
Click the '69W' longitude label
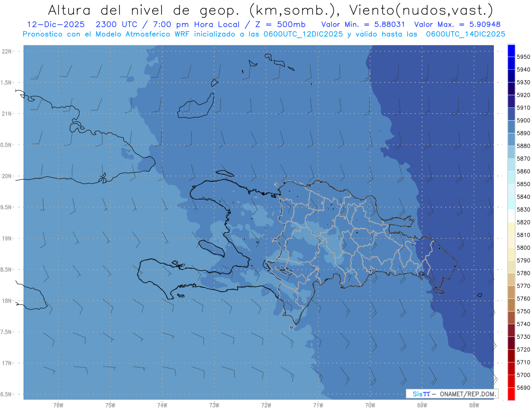(x=422, y=405)
